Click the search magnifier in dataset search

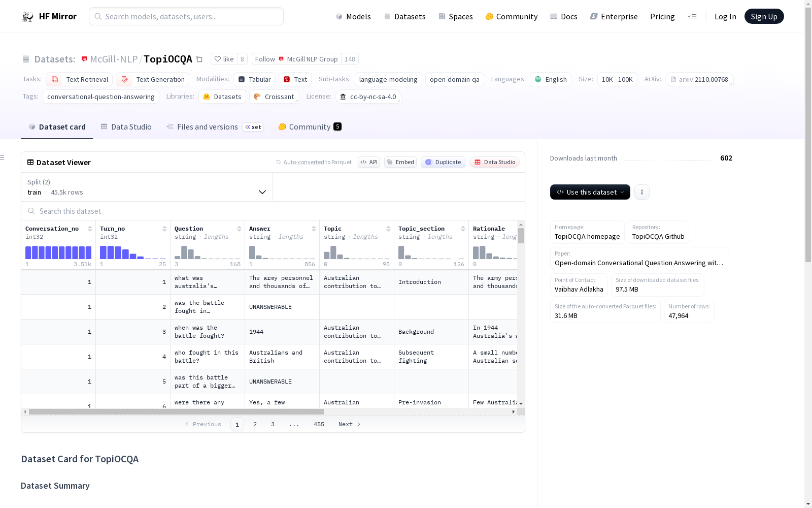click(31, 211)
